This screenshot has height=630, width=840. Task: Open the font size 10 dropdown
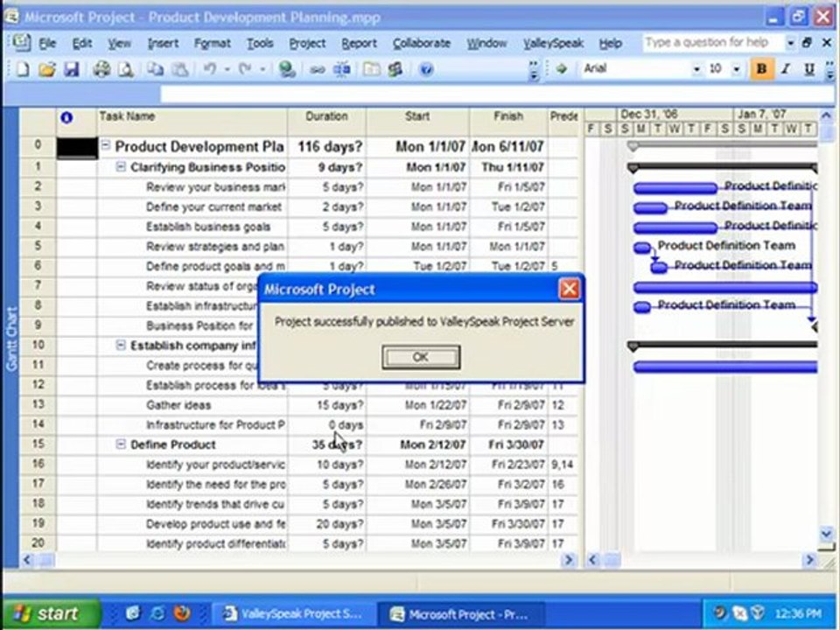[737, 69]
